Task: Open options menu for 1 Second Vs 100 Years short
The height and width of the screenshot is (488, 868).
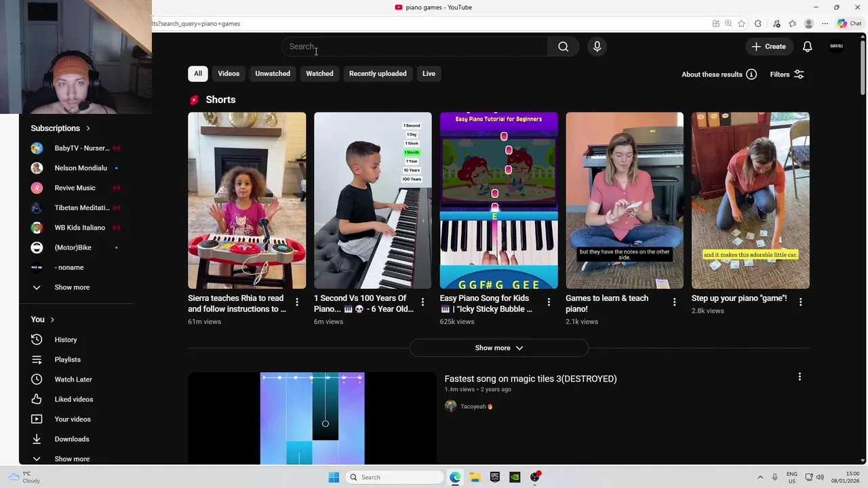Action: point(422,302)
